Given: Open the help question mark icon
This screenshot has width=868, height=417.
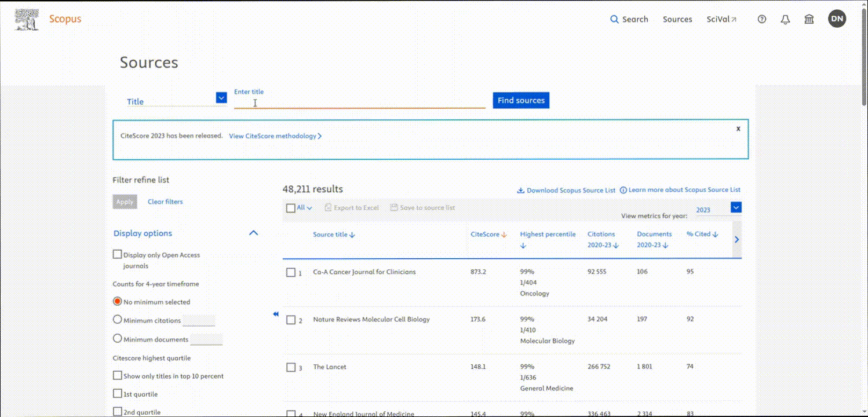Looking at the screenshot, I should [761, 19].
